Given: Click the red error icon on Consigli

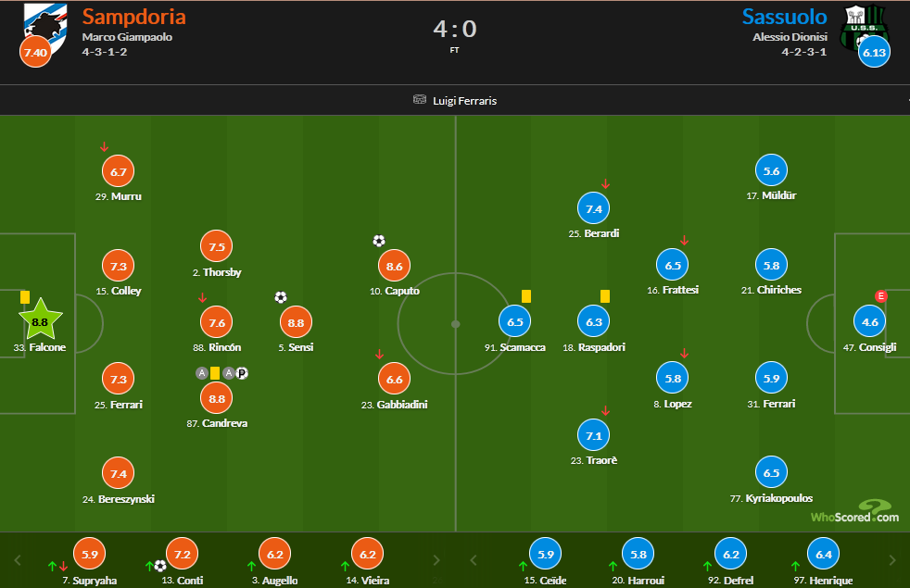Looking at the screenshot, I should [881, 296].
